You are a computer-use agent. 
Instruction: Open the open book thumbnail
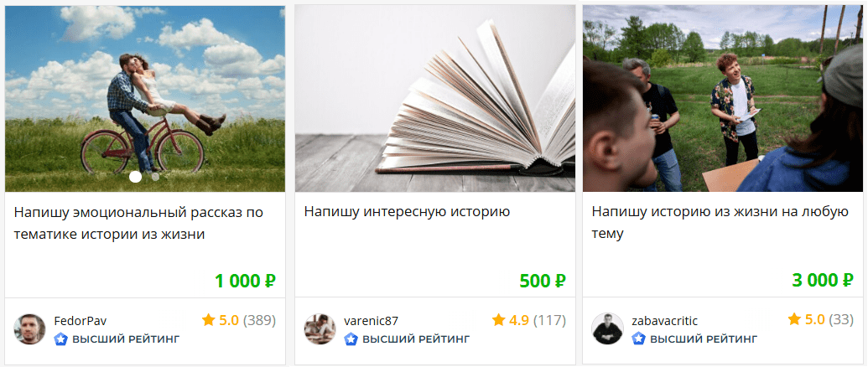[x=435, y=98]
